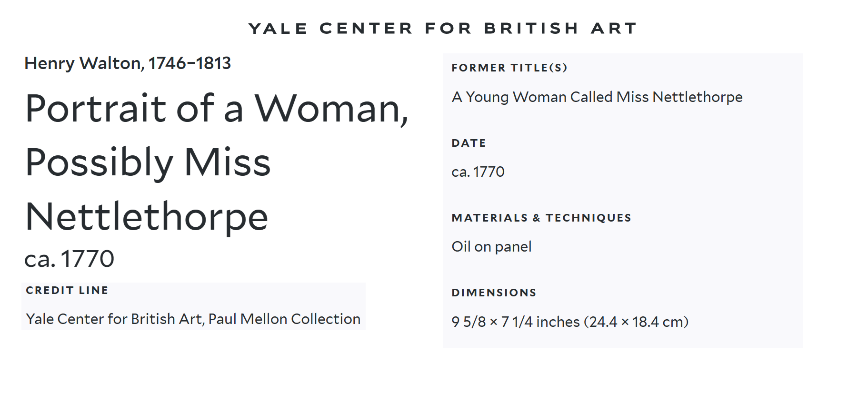Click the 'Portrait of a Woman,' title line
This screenshot has height=395, width=868.
(217, 109)
